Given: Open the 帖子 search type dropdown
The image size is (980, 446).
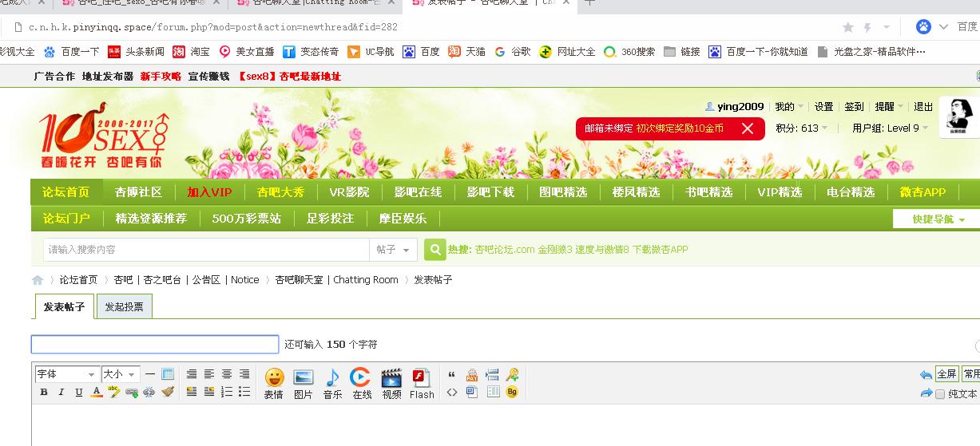Looking at the screenshot, I should click(393, 250).
